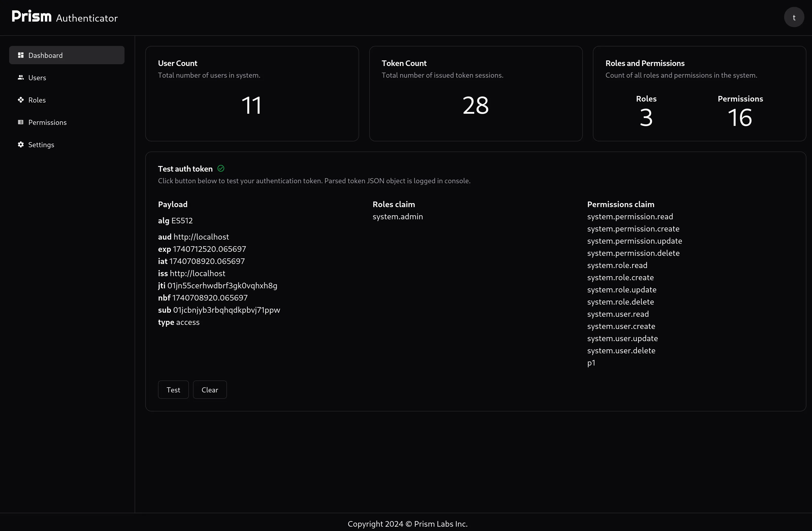This screenshot has width=812, height=531.
Task: Switch to the Permissions section
Action: 47,122
